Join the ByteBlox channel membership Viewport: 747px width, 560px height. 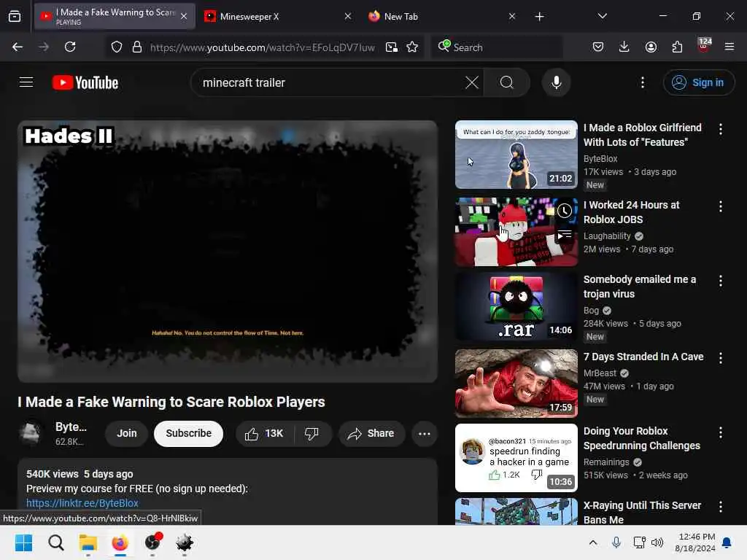pyautogui.click(x=127, y=434)
